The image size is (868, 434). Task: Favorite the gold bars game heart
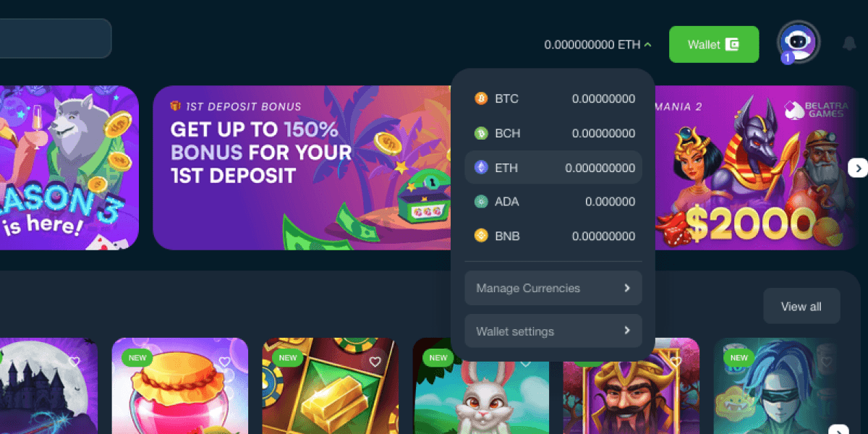pos(375,362)
